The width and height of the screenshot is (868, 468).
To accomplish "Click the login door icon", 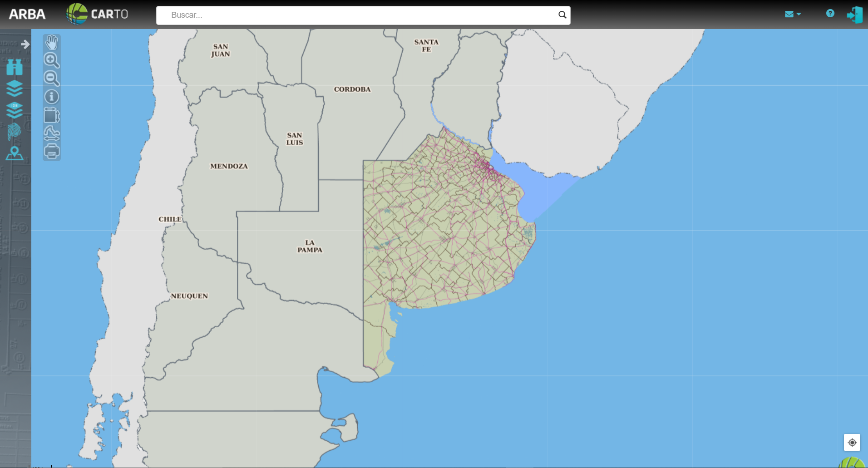I will point(854,15).
